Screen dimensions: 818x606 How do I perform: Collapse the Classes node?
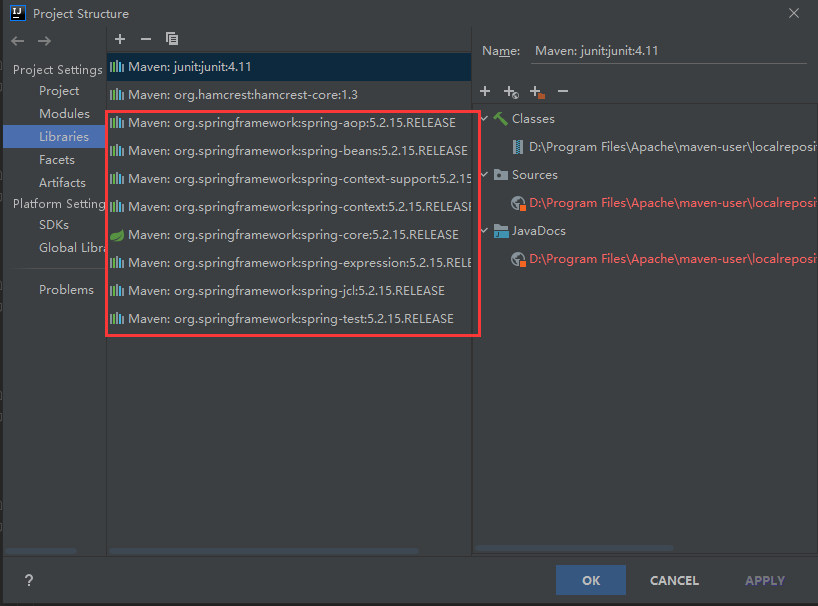(x=484, y=118)
